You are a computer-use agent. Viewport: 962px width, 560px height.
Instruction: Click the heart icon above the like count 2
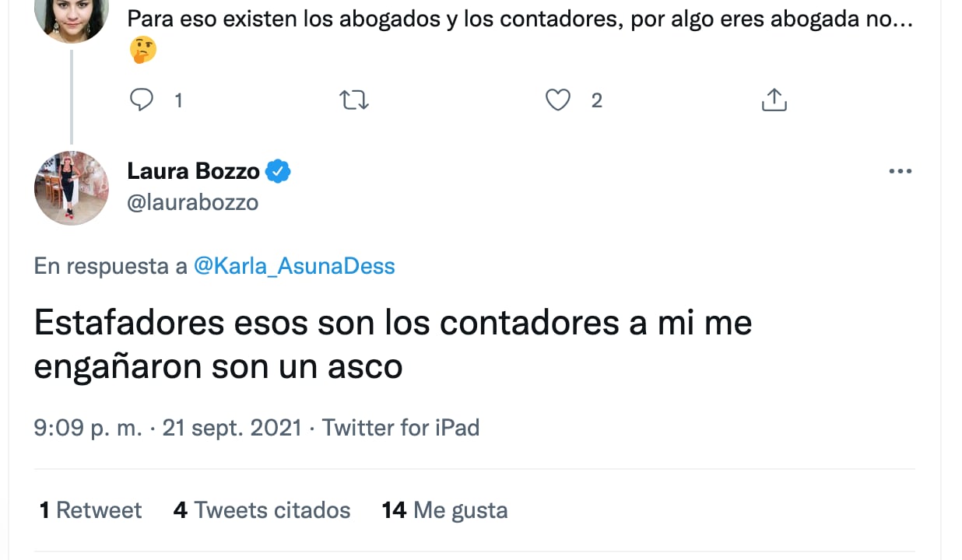tap(557, 100)
